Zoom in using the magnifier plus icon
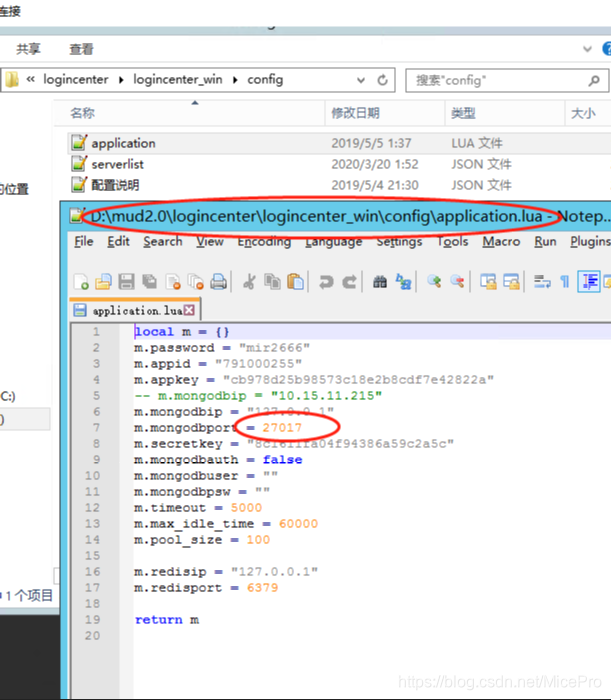Viewport: 611px width, 700px height. click(434, 282)
